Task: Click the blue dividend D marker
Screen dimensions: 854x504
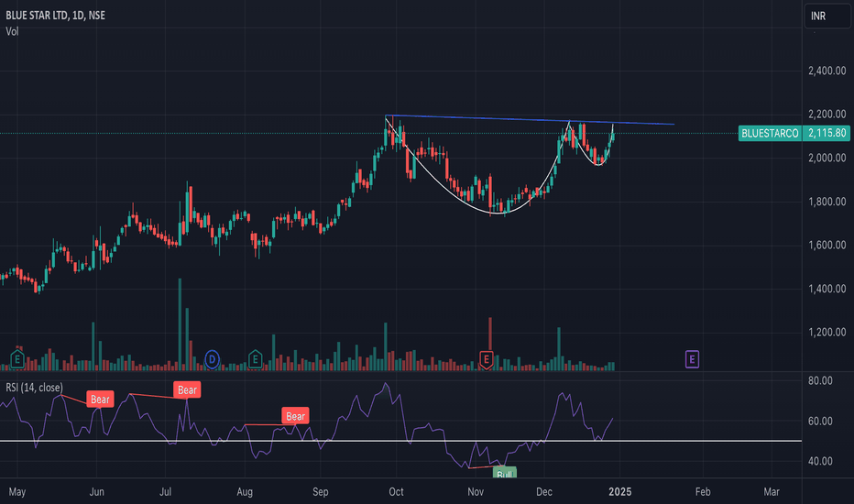Action: click(x=212, y=359)
